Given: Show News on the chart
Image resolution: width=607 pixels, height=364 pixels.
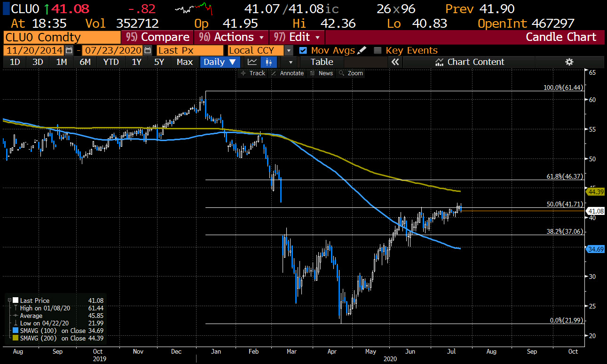Looking at the screenshot, I should coord(322,73).
